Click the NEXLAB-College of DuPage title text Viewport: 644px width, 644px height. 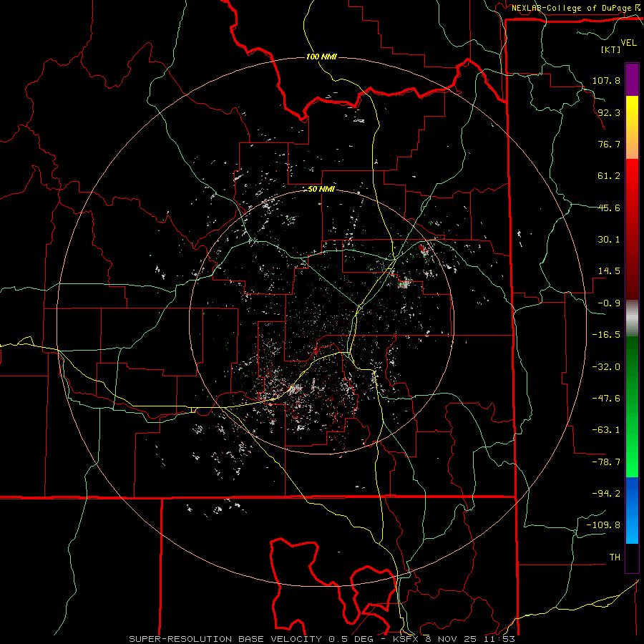[x=571, y=8]
